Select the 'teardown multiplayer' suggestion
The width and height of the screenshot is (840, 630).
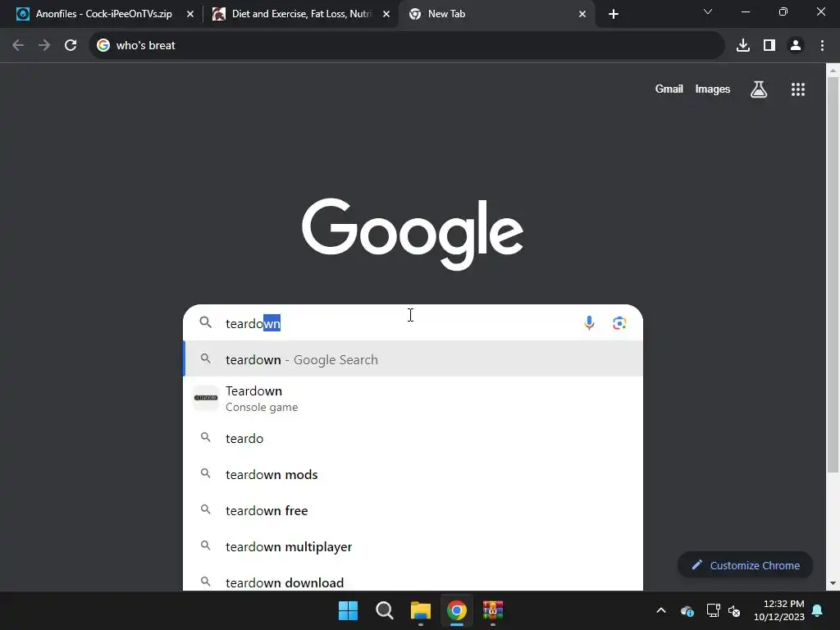pos(413,546)
